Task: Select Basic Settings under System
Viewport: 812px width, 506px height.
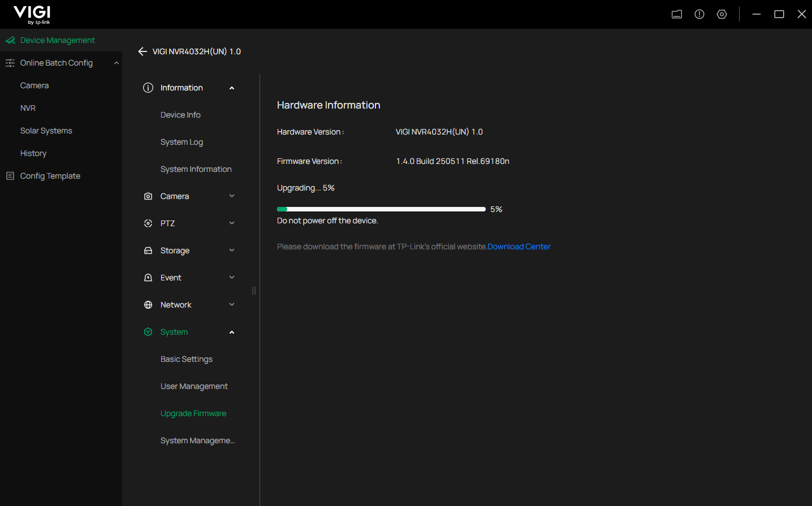Action: click(x=187, y=359)
